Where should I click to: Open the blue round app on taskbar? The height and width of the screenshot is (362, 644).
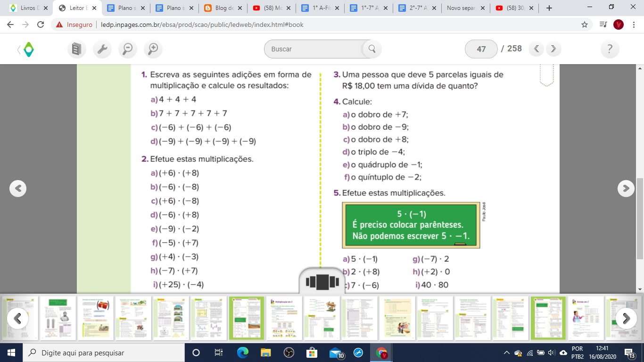click(x=358, y=353)
